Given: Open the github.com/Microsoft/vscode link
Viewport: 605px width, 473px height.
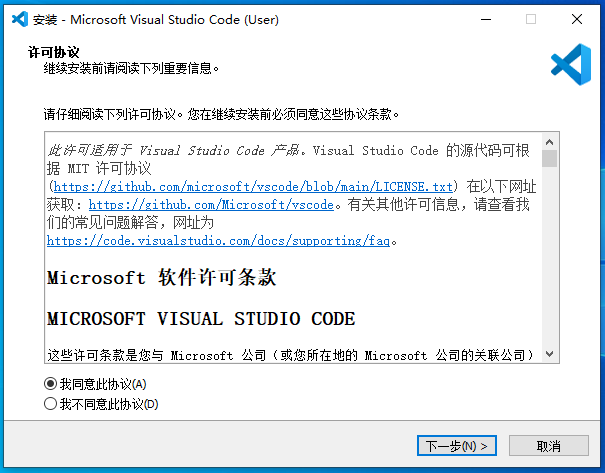Looking at the screenshot, I should [x=211, y=204].
